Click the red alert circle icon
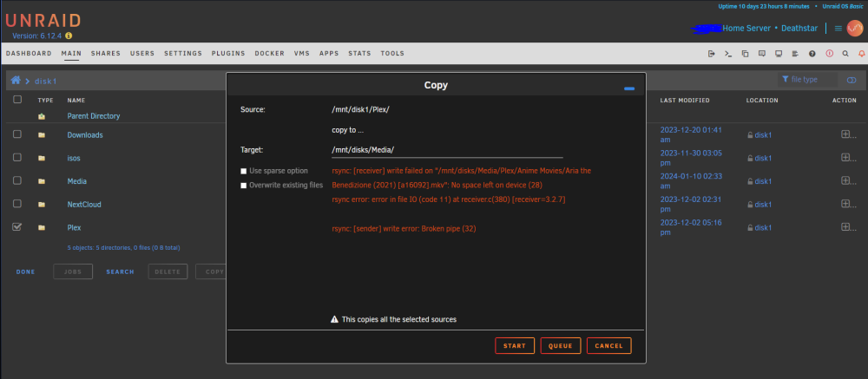Image resolution: width=868 pixels, height=379 pixels. (x=829, y=54)
